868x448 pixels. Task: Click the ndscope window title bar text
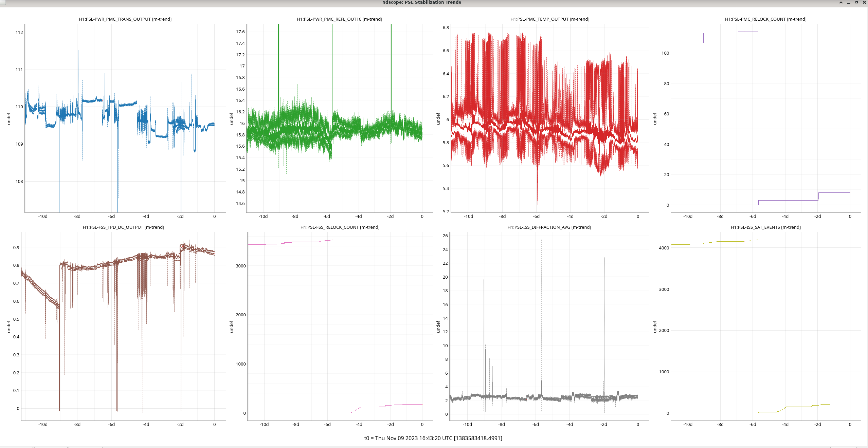point(421,2)
